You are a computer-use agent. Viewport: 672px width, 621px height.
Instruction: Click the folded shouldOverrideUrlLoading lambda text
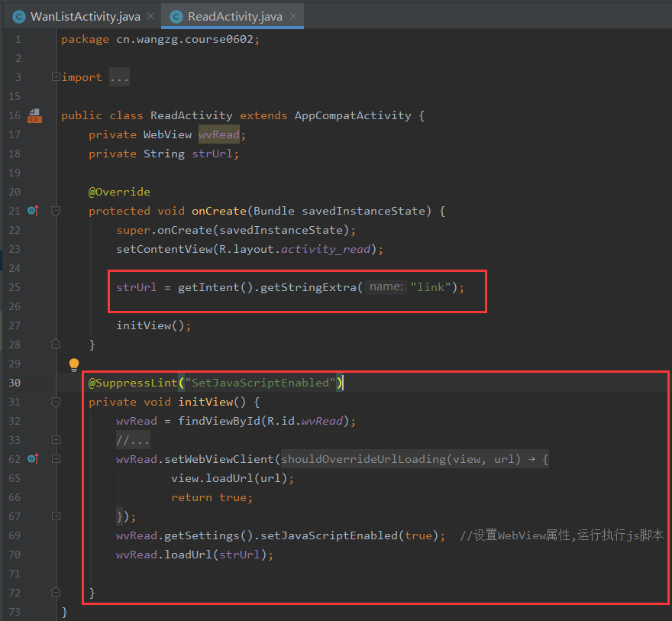point(415,459)
